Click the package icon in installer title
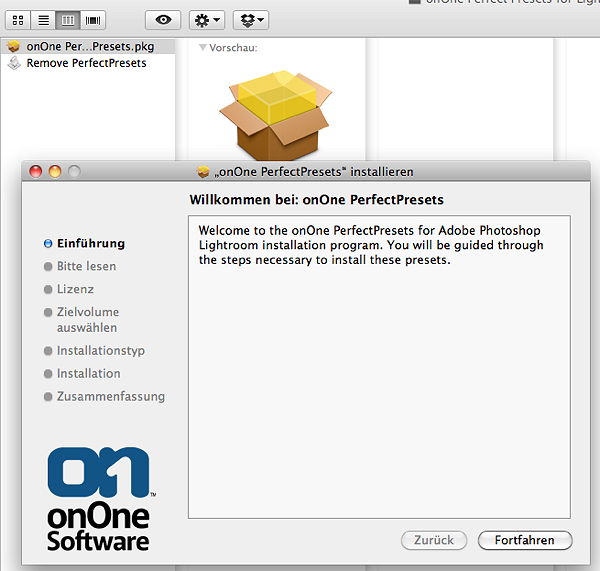The height and width of the screenshot is (571, 600). (x=203, y=172)
